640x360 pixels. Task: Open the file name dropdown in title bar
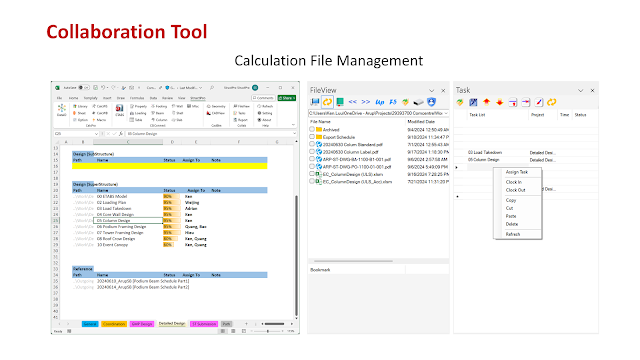(201, 88)
